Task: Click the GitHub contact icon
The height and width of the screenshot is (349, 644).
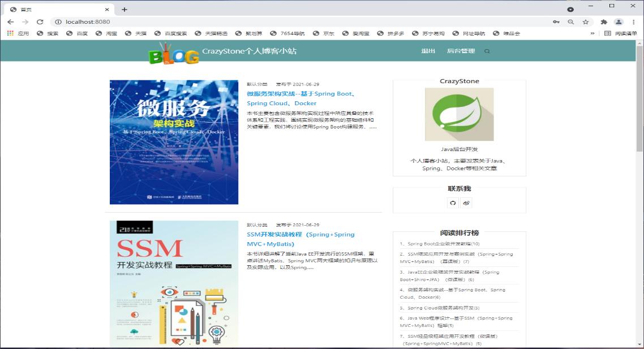Action: click(x=453, y=203)
